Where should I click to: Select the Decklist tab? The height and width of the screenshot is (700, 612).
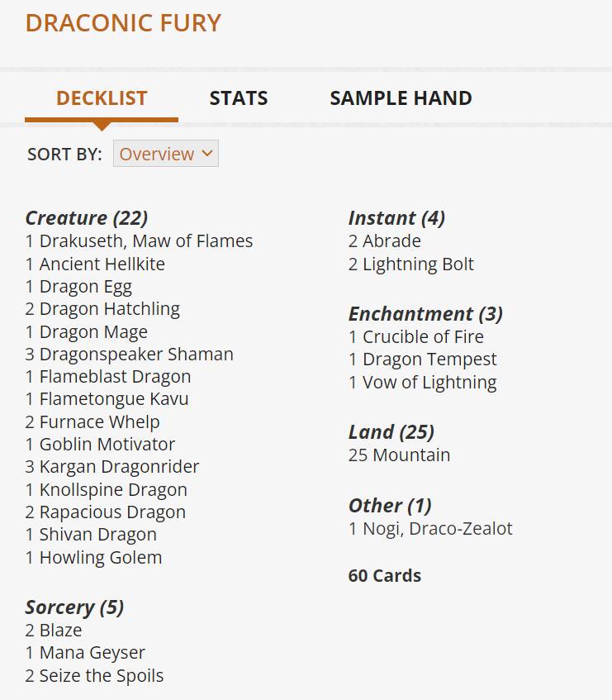[x=102, y=98]
